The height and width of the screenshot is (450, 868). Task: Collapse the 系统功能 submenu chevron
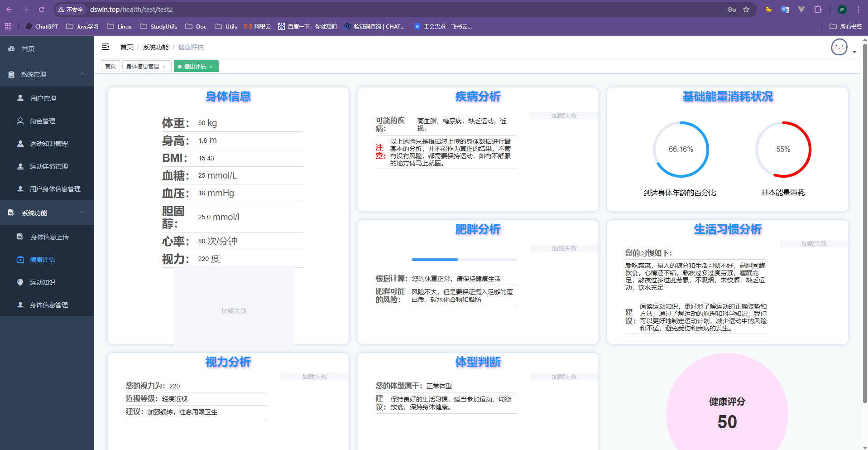coord(82,213)
